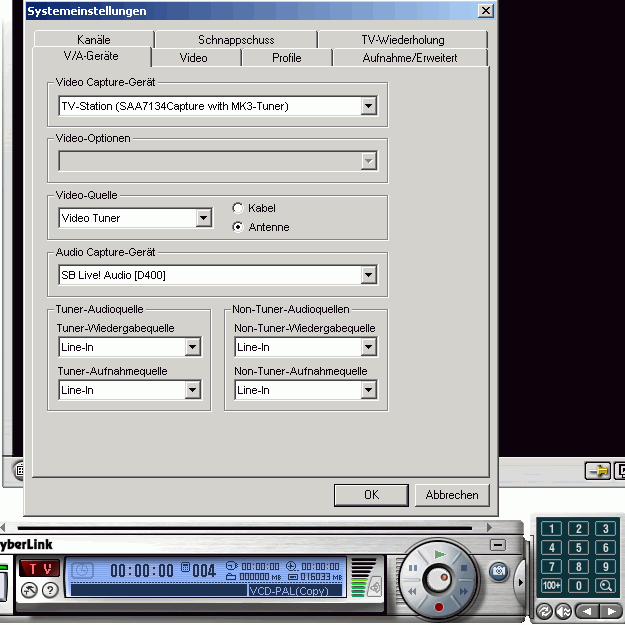The image size is (625, 625).
Task: Click the clock schedule icon in display
Action: (82, 570)
